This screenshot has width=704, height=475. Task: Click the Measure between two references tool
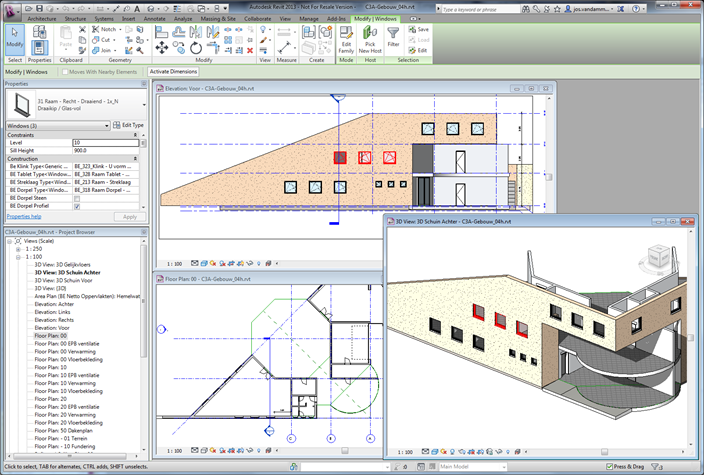pyautogui.click(x=284, y=48)
